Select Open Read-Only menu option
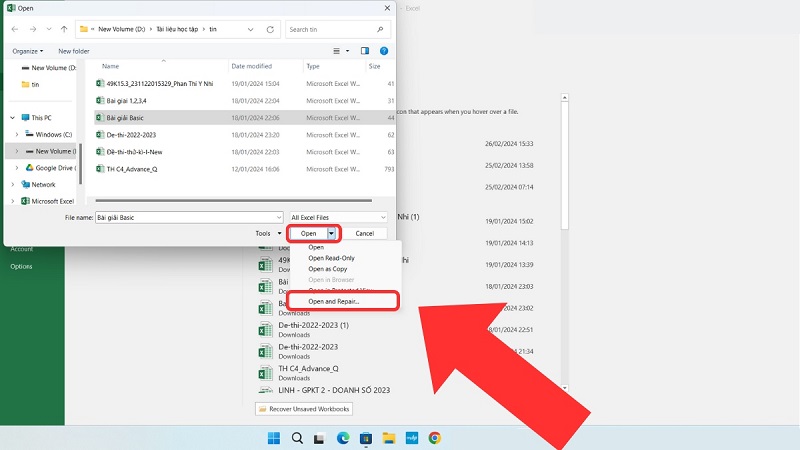Screen dimensions: 800x450 coord(331,258)
